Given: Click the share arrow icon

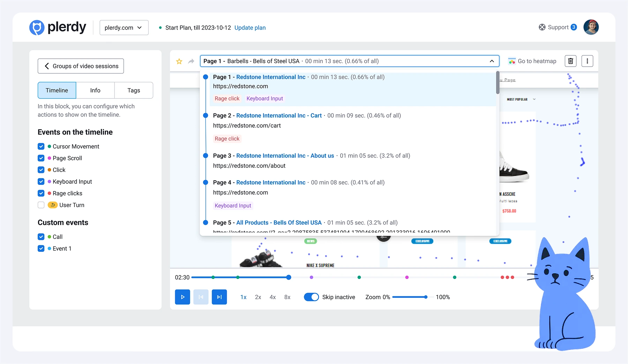Looking at the screenshot, I should pyautogui.click(x=191, y=61).
